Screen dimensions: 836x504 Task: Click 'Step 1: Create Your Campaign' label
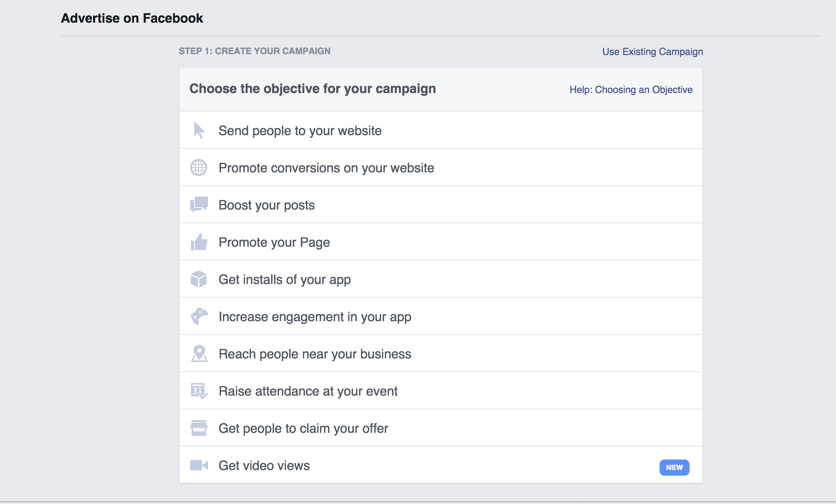coord(255,51)
